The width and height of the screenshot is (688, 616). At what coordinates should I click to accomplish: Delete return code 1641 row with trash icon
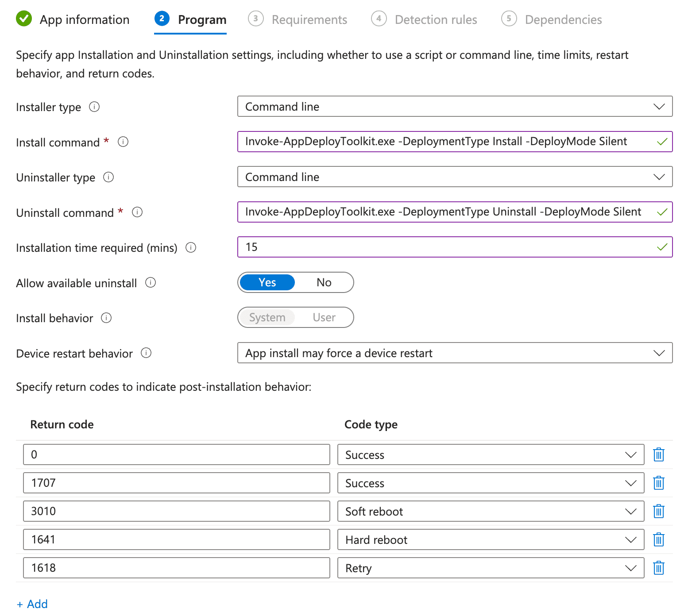(x=659, y=539)
